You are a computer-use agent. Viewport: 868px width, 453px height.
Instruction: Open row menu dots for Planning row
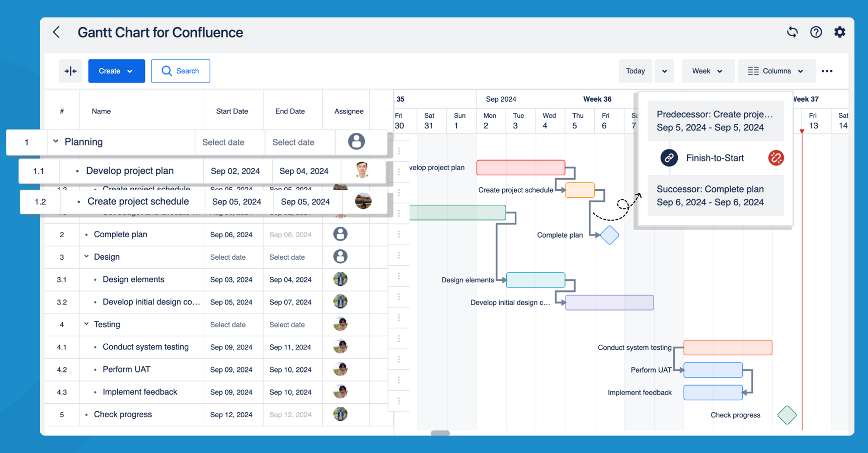399,151
